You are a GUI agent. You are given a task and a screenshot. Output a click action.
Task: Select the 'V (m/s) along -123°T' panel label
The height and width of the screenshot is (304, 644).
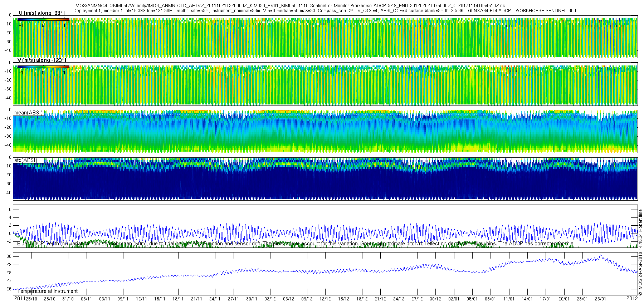pyautogui.click(x=42, y=60)
